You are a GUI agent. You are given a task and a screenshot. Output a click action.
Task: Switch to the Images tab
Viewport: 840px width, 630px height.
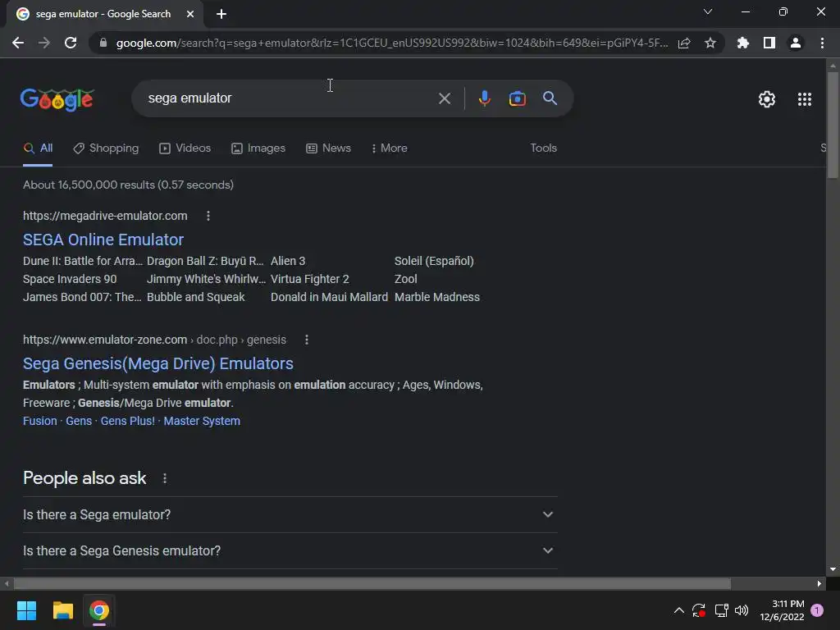click(x=258, y=148)
